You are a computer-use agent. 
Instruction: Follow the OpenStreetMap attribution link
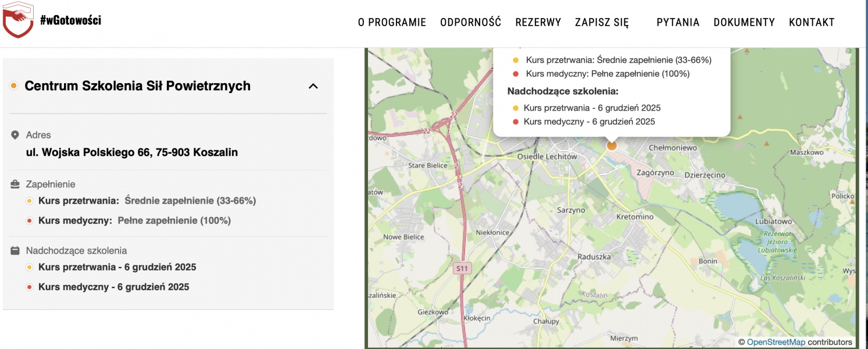(776, 342)
